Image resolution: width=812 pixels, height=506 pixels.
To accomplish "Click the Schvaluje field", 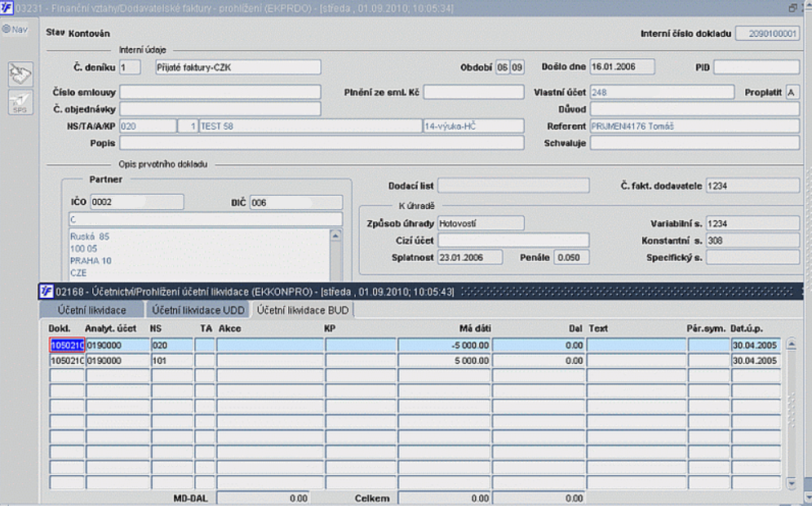I will (694, 143).
